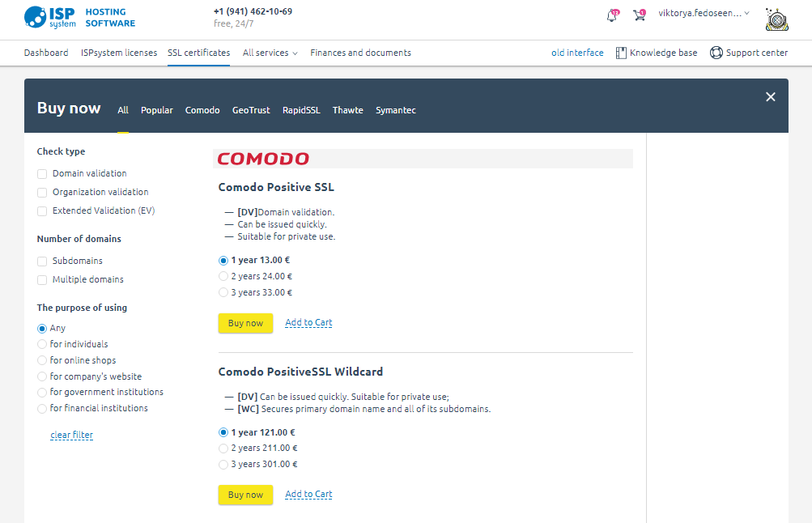Click the Knowledge base book icon
The image size is (812, 523).
(621, 53)
